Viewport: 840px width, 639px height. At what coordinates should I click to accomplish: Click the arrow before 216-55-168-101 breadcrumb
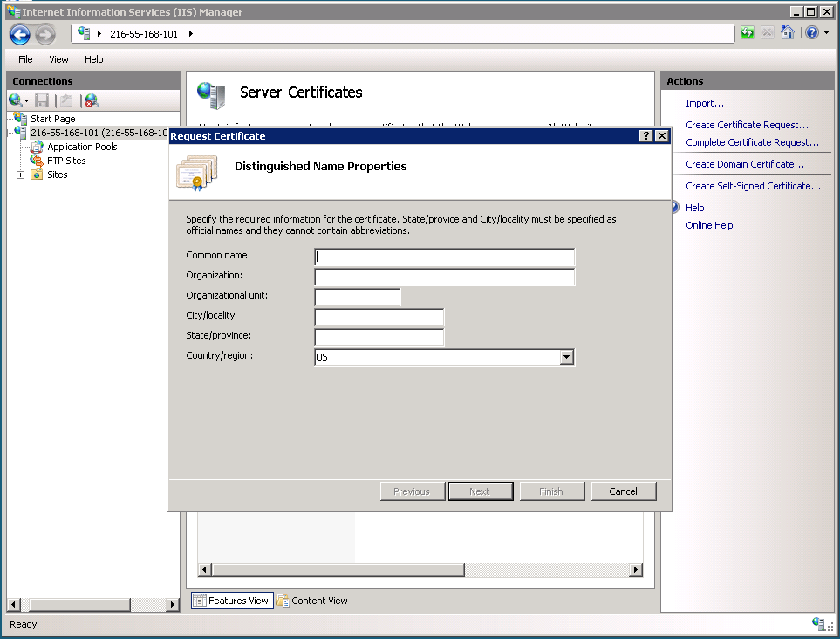tap(99, 34)
